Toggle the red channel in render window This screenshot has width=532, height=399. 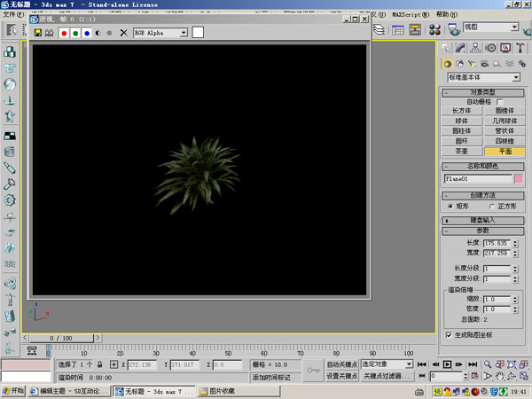click(x=64, y=33)
